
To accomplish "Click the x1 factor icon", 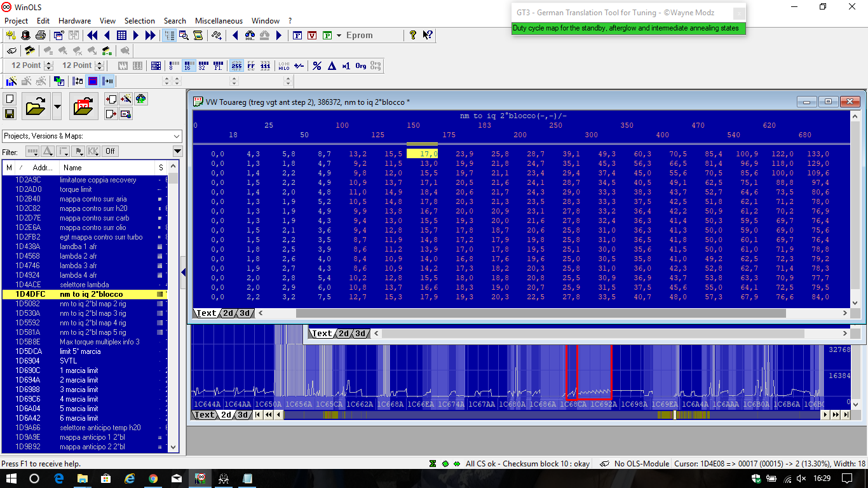I will 346,65.
